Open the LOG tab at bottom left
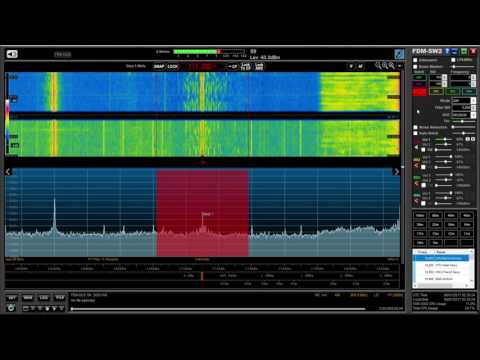The image size is (480, 360). coord(44,298)
